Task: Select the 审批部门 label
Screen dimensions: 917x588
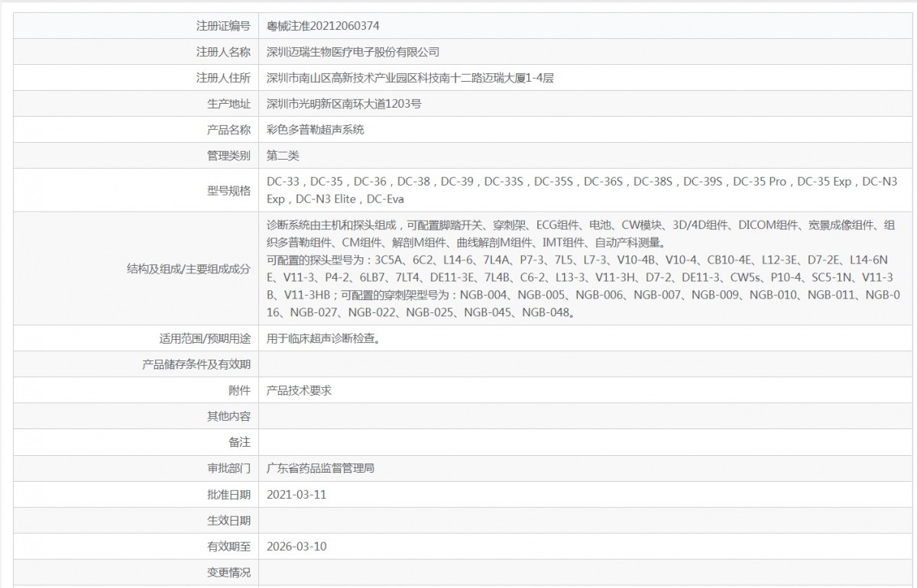Action: [x=228, y=468]
